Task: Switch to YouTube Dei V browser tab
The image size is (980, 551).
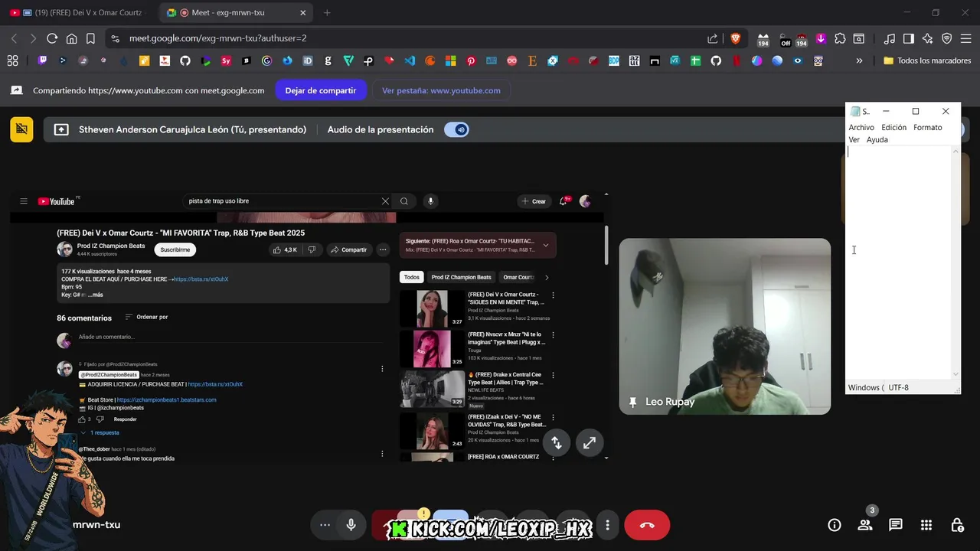Action: [77, 13]
